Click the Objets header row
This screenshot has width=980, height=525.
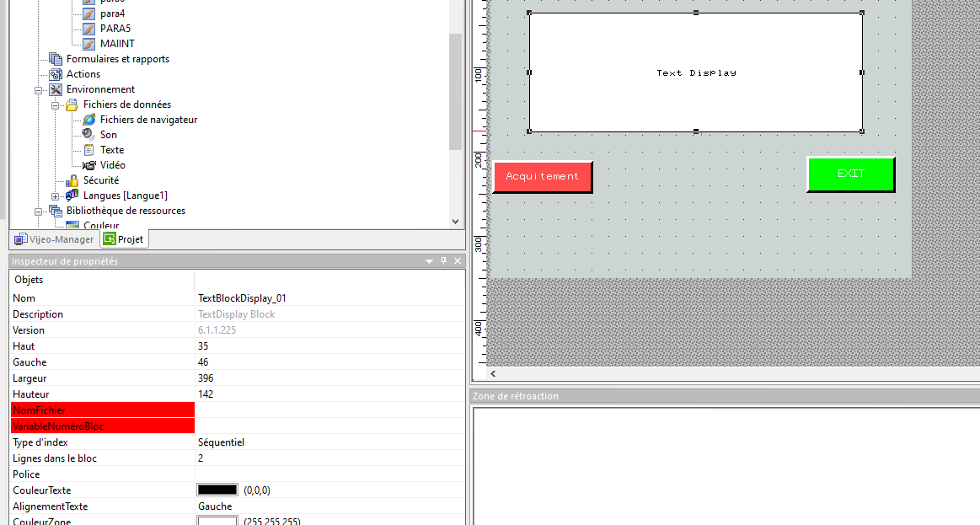pyautogui.click(x=238, y=280)
